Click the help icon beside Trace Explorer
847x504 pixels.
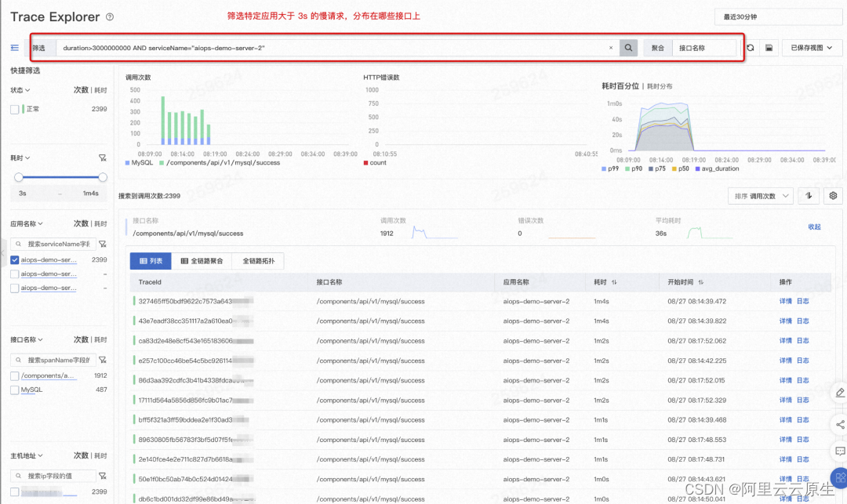pos(110,16)
